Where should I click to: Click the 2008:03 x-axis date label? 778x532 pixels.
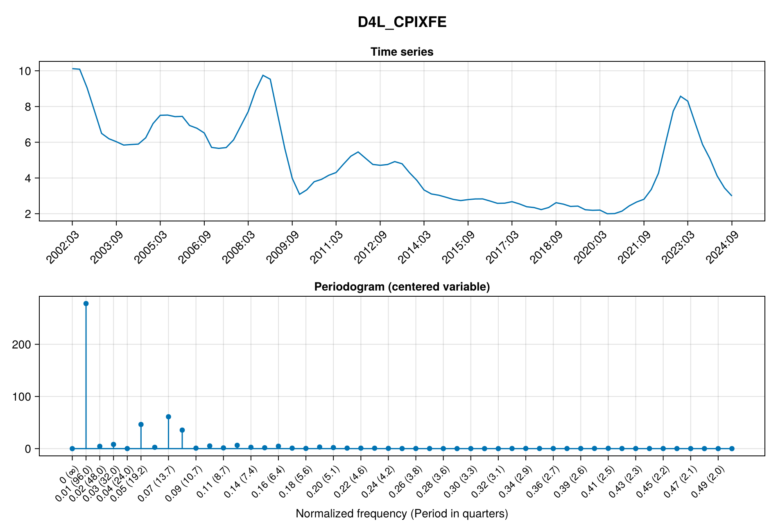tap(238, 247)
